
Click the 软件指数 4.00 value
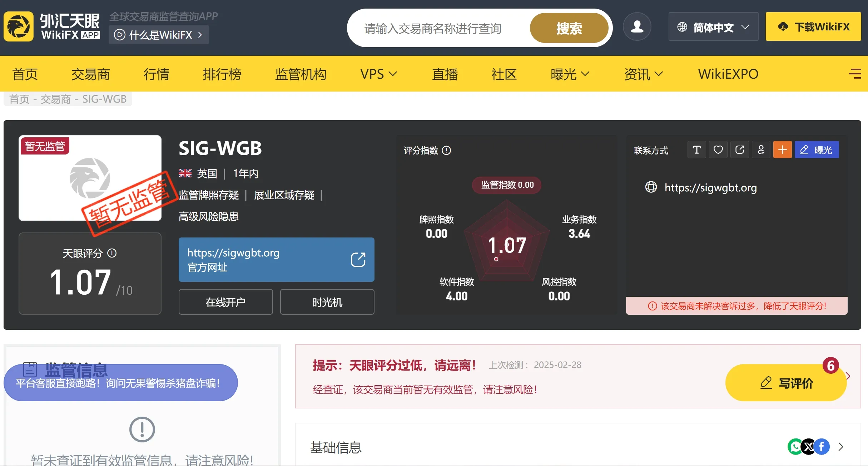click(x=457, y=296)
